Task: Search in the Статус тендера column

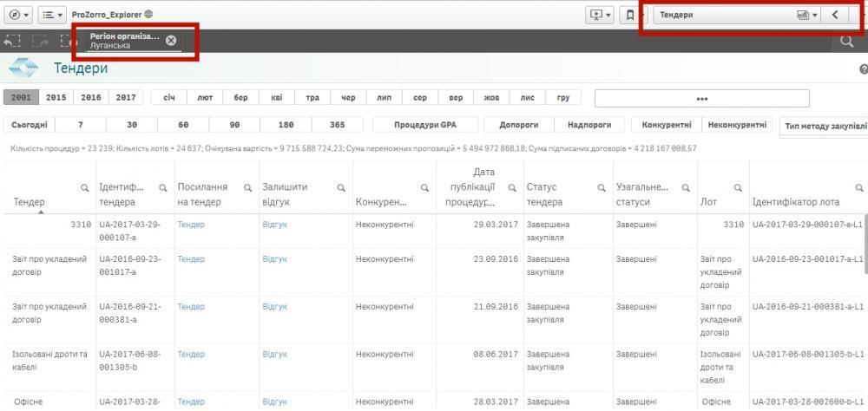Action: pyautogui.click(x=597, y=188)
